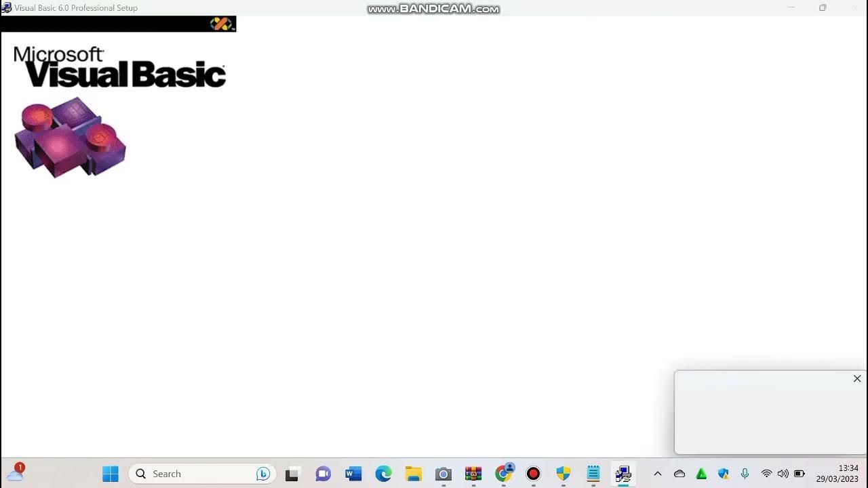Viewport: 868px width, 488px height.
Task: Open Task View from the taskbar
Action: pos(292,474)
